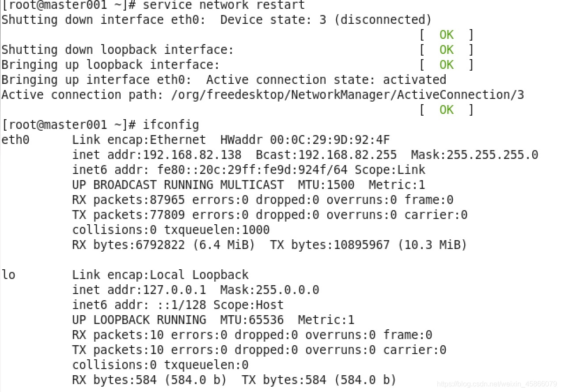
Task: Click 'Device state: 3 (disconnected)' text
Action: pos(326,20)
